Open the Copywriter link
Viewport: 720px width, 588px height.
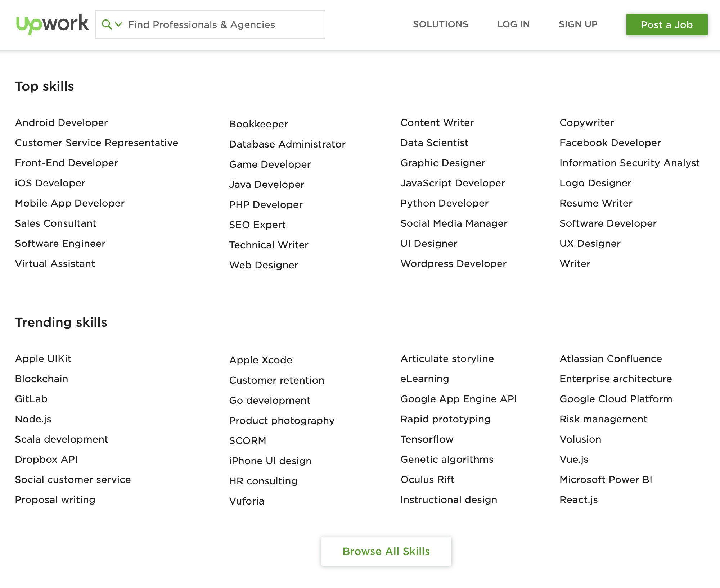[x=586, y=123]
